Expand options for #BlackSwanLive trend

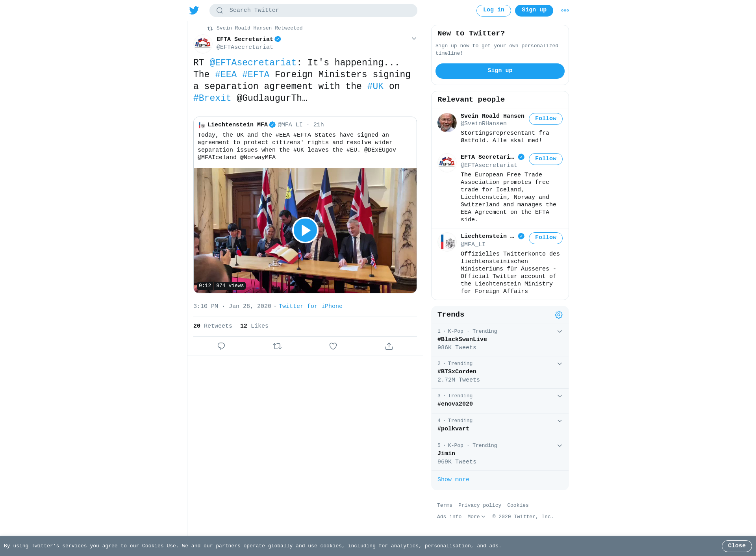pyautogui.click(x=560, y=332)
